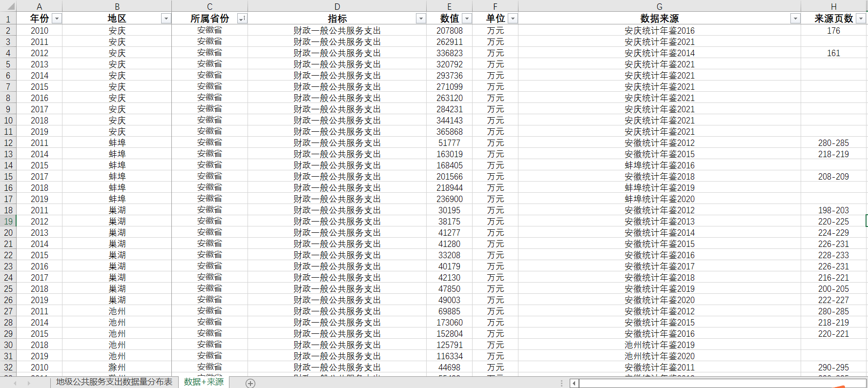Click cell 蚌埠统计年鉴2016
868x388 pixels.
(x=660, y=165)
